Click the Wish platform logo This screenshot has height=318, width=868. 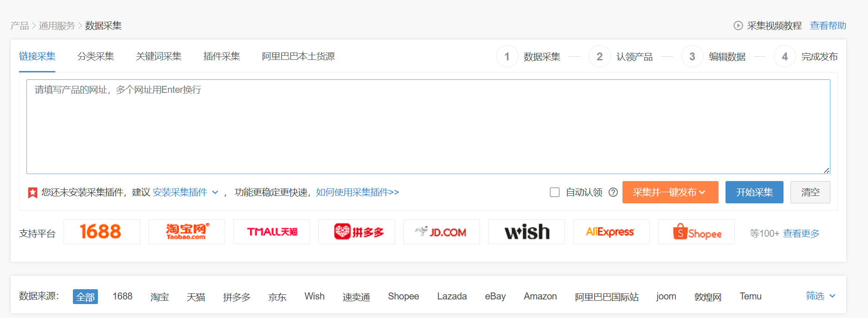[x=526, y=232]
